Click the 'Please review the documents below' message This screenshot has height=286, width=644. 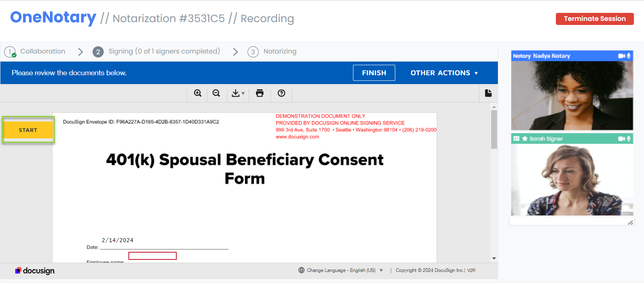(69, 73)
